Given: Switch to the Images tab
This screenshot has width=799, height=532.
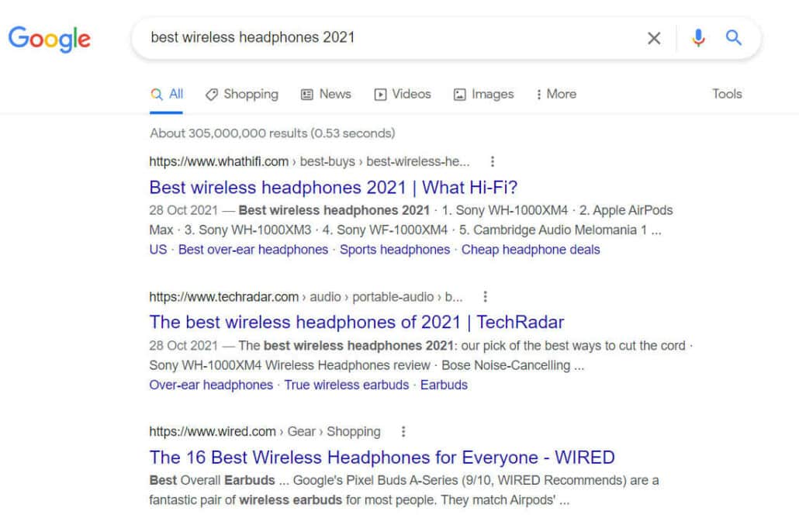Looking at the screenshot, I should tap(483, 95).
